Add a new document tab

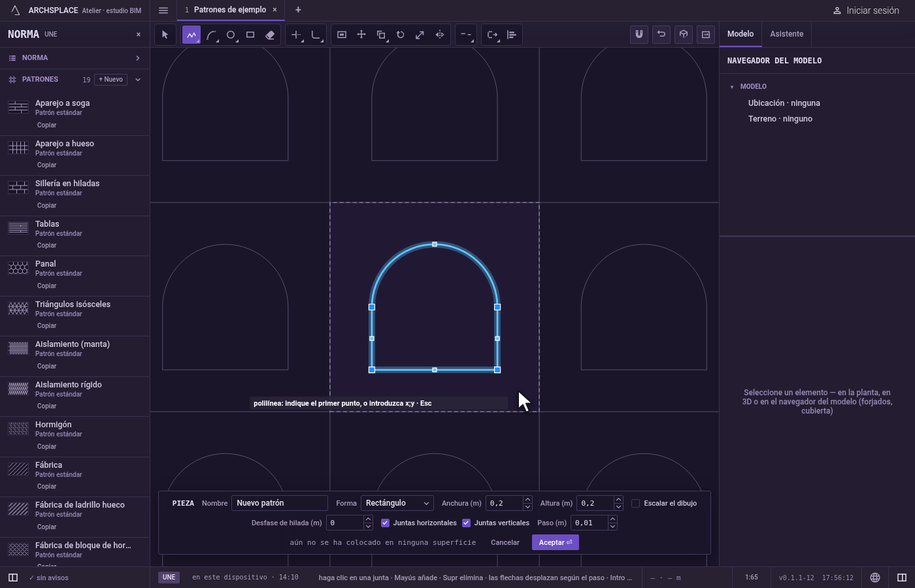point(298,10)
